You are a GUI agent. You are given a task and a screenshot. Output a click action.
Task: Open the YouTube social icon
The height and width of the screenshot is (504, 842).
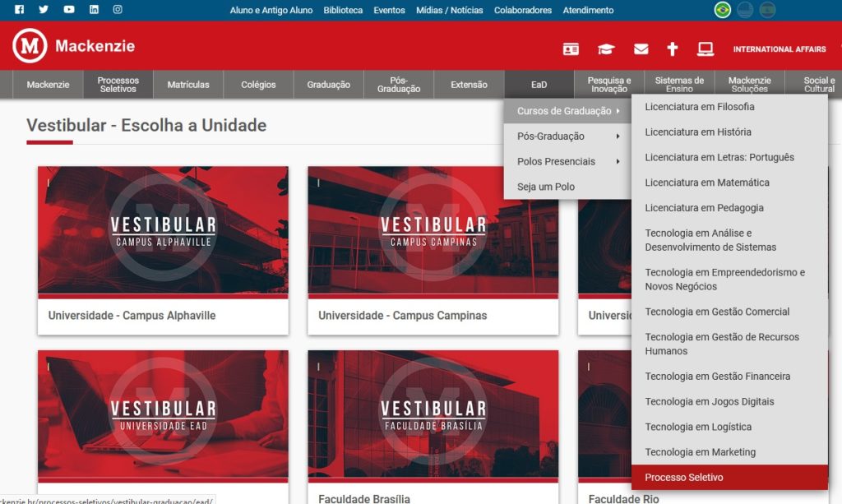(69, 9)
